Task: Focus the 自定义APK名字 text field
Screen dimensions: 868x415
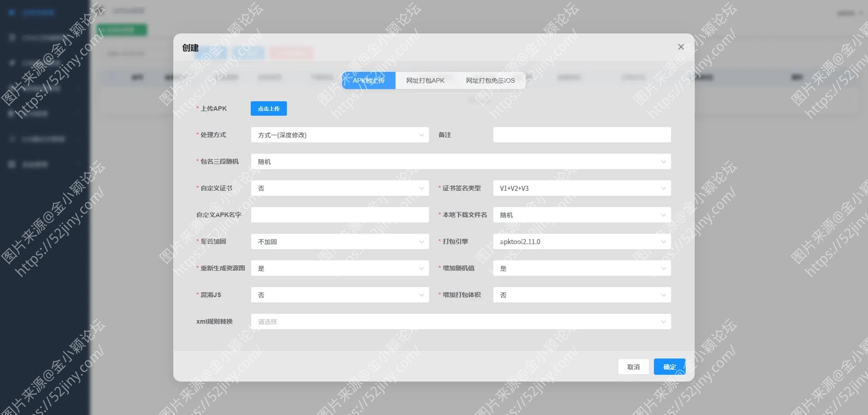Action: click(x=339, y=215)
